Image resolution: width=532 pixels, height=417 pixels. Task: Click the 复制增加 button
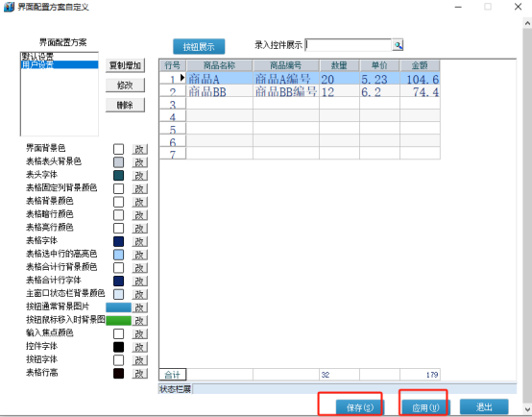pyautogui.click(x=125, y=65)
